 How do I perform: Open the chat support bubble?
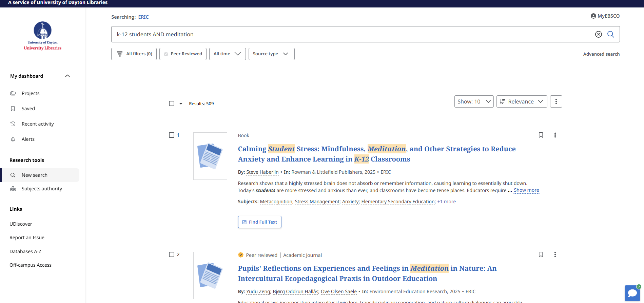pyautogui.click(x=632, y=293)
